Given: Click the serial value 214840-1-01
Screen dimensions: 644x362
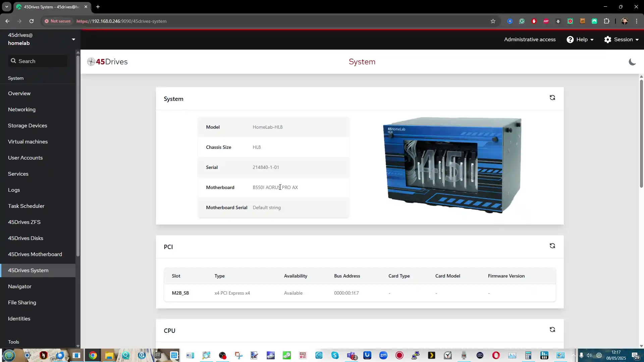Looking at the screenshot, I should click(266, 167).
